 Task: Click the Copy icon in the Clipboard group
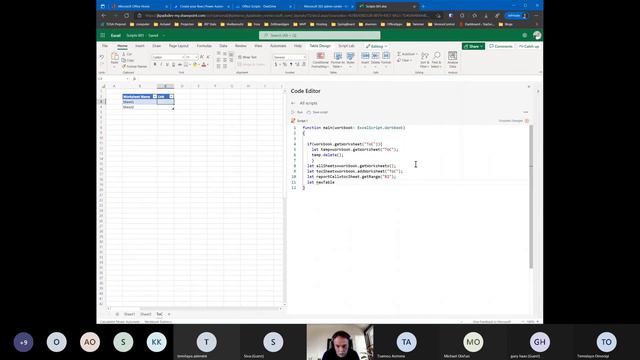tap(124, 60)
